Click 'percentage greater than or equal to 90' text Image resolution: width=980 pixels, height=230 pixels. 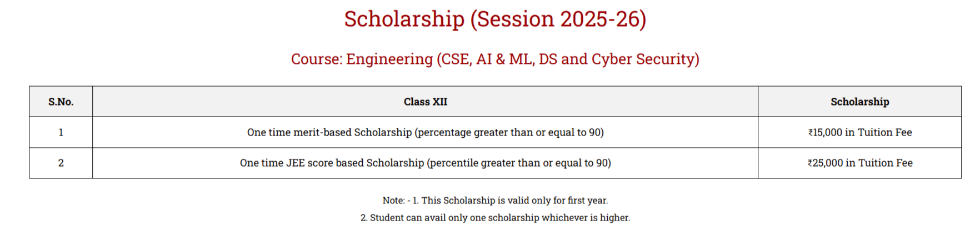pos(509,132)
